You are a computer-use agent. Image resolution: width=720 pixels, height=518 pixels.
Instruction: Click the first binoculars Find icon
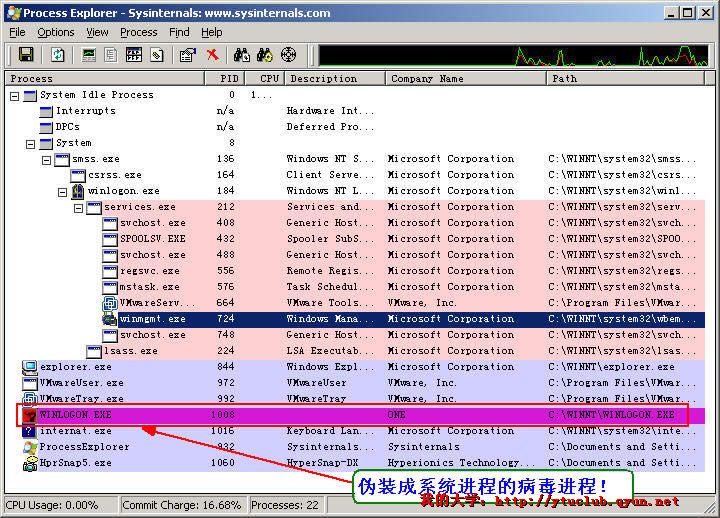point(241,55)
